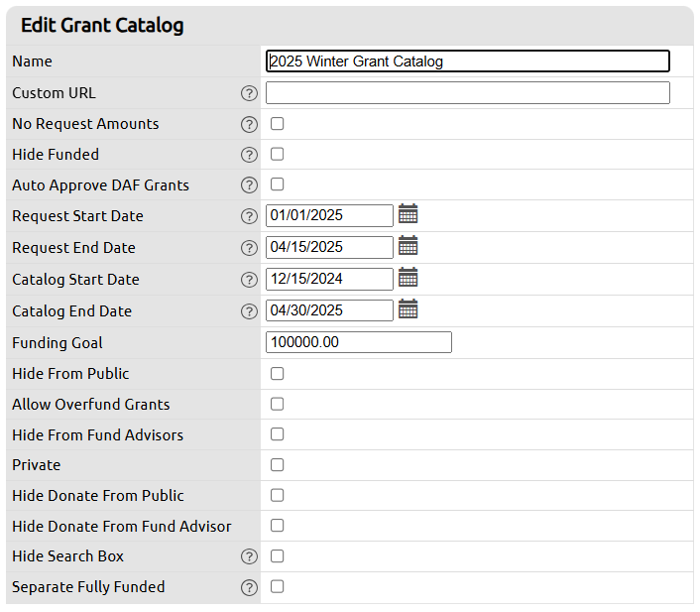Mark the catalog as Private

tap(278, 464)
